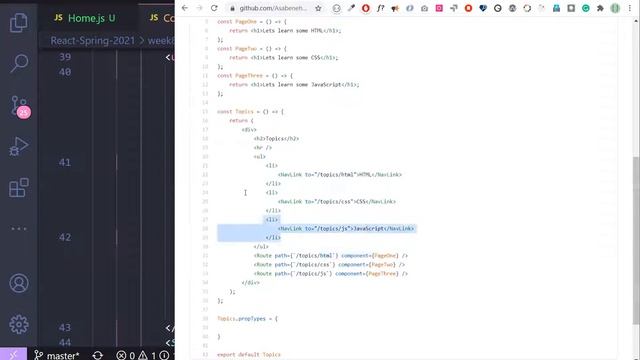Click the highlighted NavLink to="/topics/js" line
This screenshot has width=640, height=360.
[346, 229]
